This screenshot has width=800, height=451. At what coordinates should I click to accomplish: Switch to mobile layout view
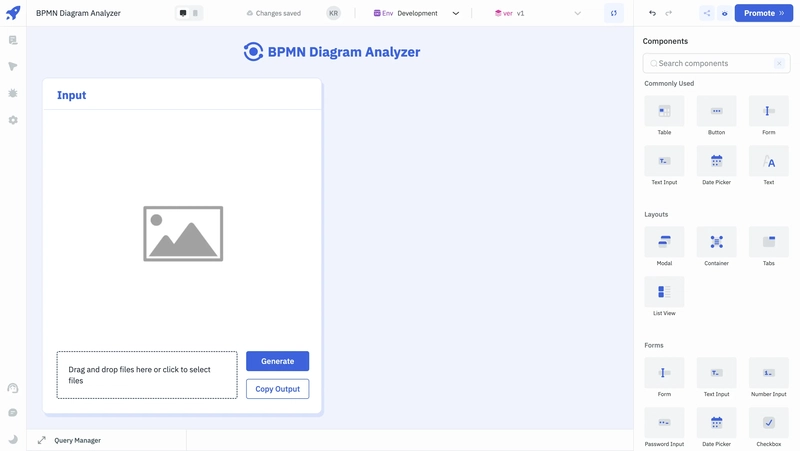click(195, 13)
